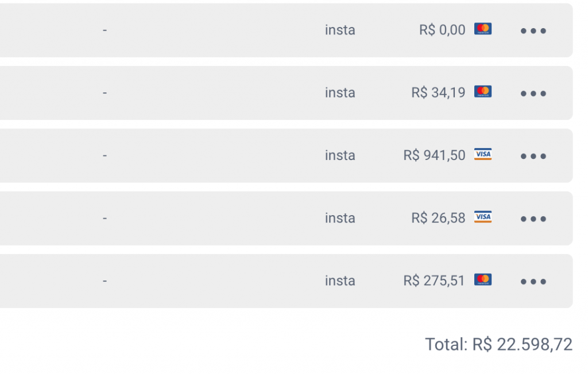Click the Mastercard icon beside R$ 34,19
Screen dimensions: 588x374
click(482, 91)
